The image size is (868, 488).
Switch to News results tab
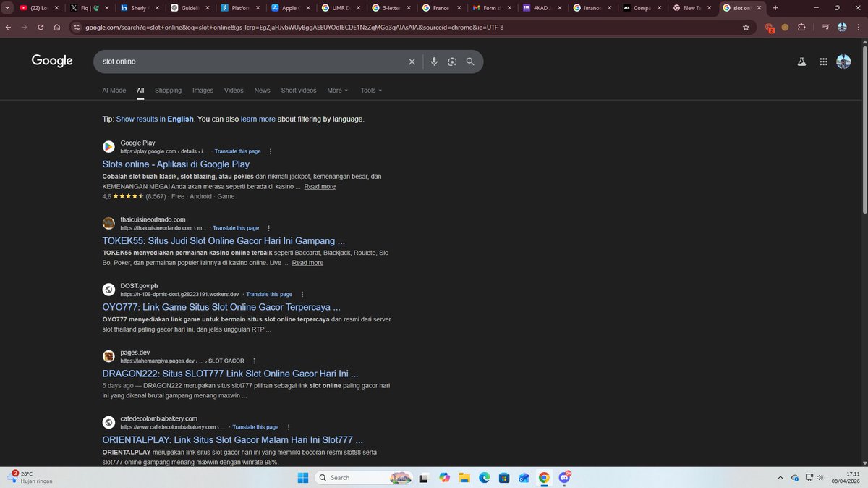(x=262, y=91)
